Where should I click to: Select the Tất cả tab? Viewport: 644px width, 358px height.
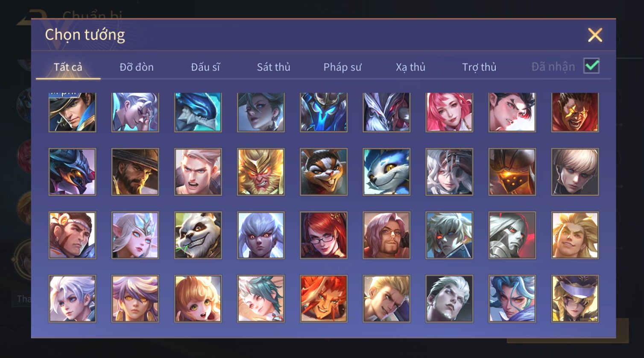68,67
